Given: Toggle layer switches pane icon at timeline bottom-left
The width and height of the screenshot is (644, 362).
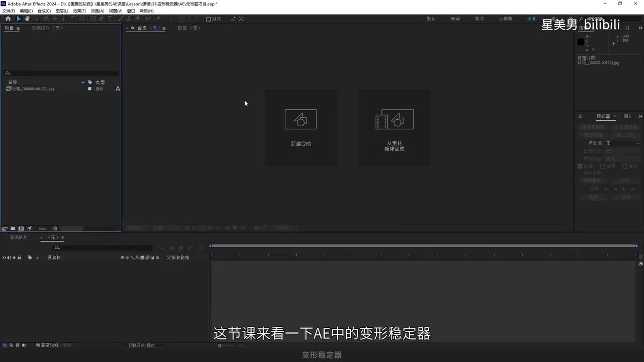Looking at the screenshot, I should pyautogui.click(x=5, y=345).
